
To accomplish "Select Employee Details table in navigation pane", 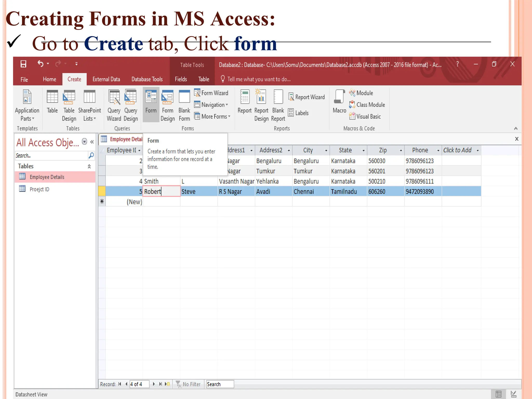I will click(55, 177).
